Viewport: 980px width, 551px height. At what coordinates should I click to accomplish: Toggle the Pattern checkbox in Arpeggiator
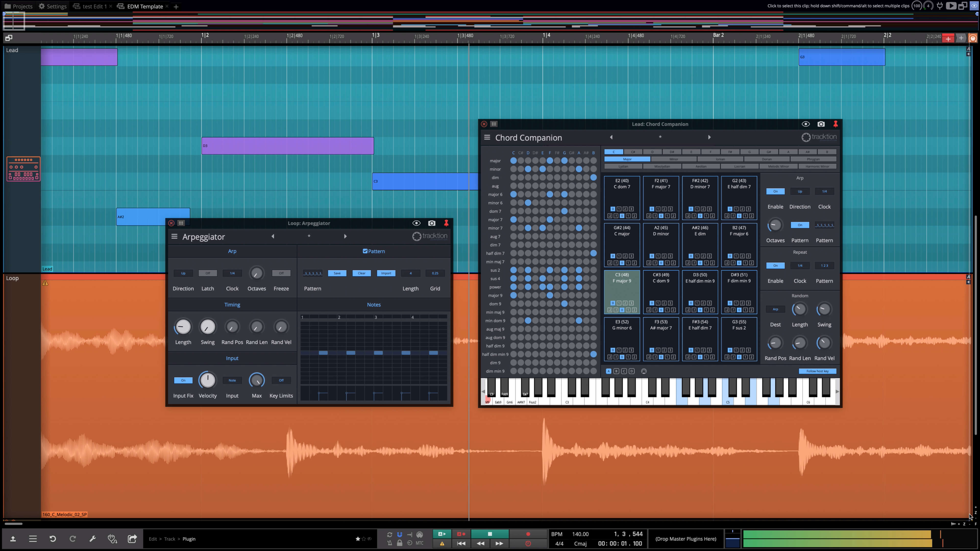tap(365, 251)
